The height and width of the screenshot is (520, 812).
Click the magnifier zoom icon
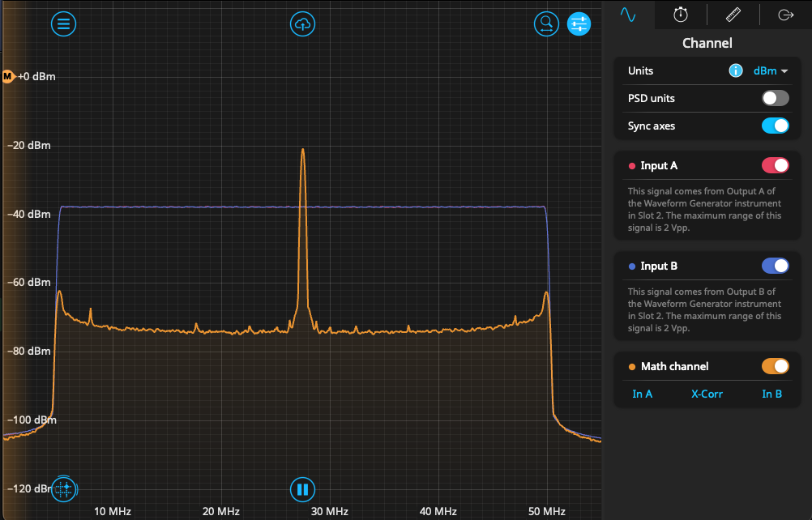point(546,23)
